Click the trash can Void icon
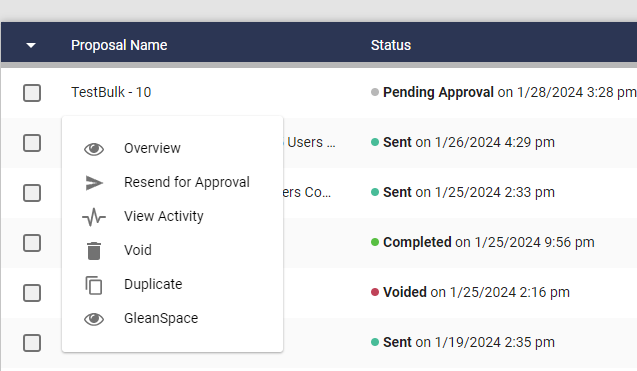Image resolution: width=637 pixels, height=371 pixels. tap(94, 251)
